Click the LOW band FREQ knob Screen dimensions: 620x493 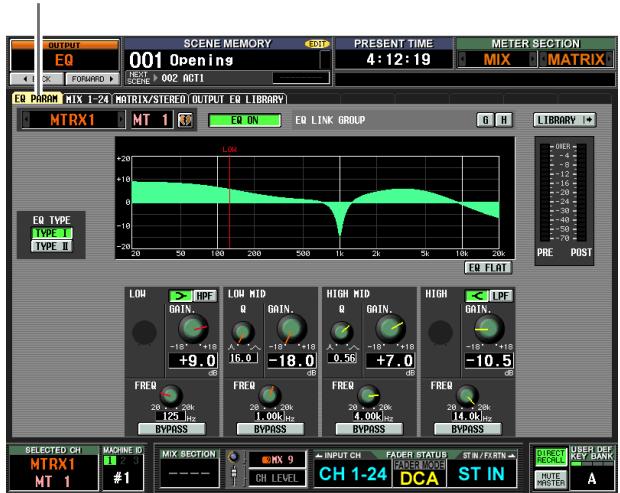pos(171,395)
